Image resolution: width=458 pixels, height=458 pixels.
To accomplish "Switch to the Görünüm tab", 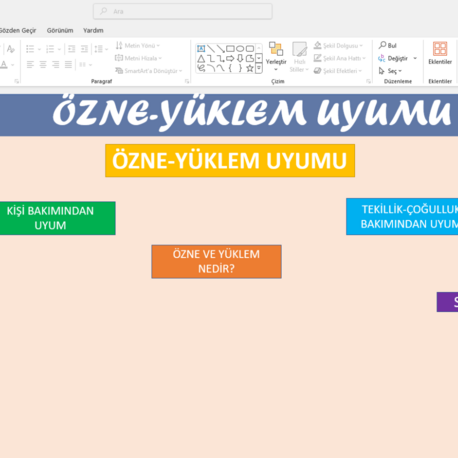I will click(60, 30).
